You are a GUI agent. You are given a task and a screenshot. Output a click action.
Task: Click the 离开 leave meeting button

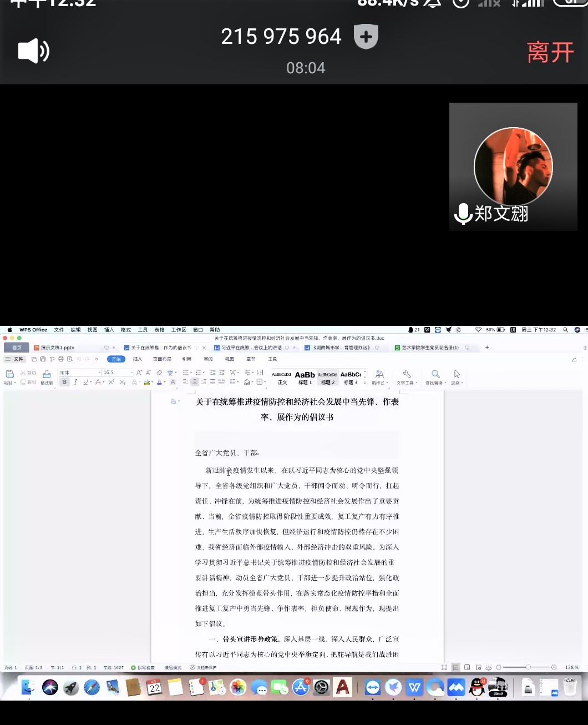coord(550,52)
